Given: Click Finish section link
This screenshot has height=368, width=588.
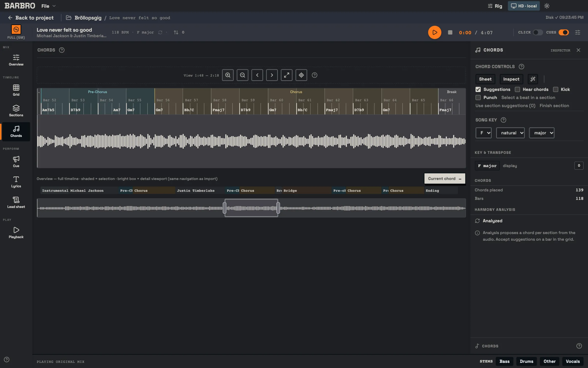Looking at the screenshot, I should [554, 105].
